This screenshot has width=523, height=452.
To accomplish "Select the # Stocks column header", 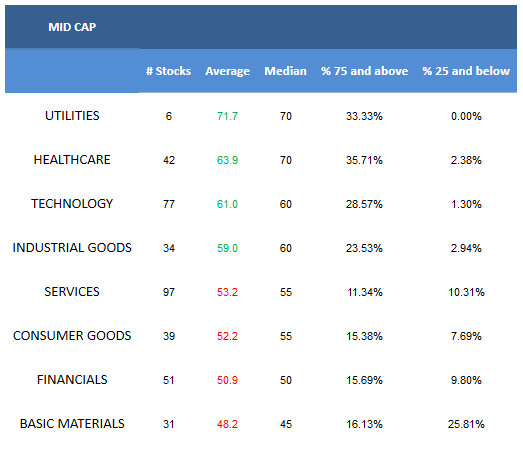I will coord(168,71).
